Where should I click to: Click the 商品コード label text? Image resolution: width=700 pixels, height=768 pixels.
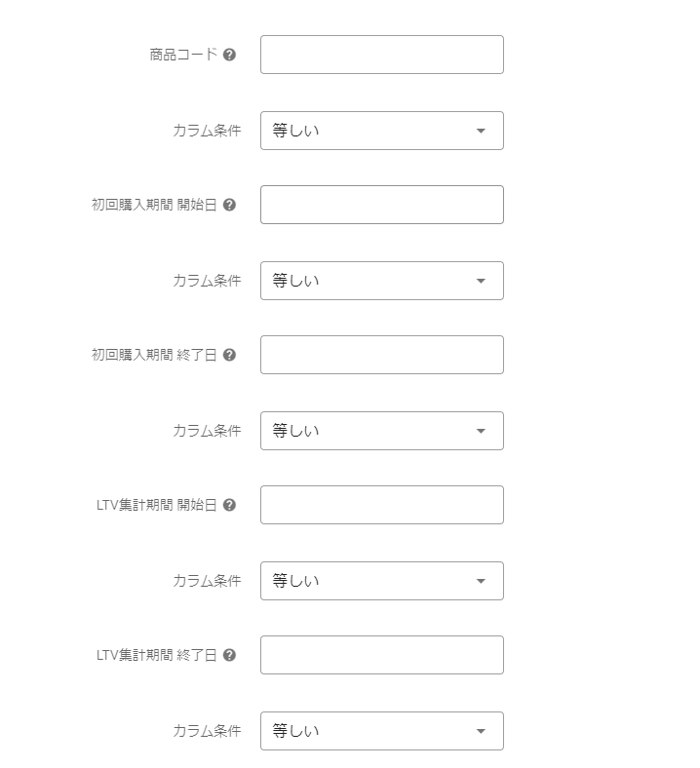tap(183, 55)
